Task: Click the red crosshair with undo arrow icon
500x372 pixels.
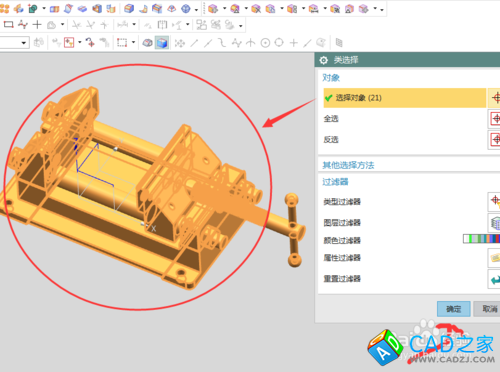Action: (90, 43)
